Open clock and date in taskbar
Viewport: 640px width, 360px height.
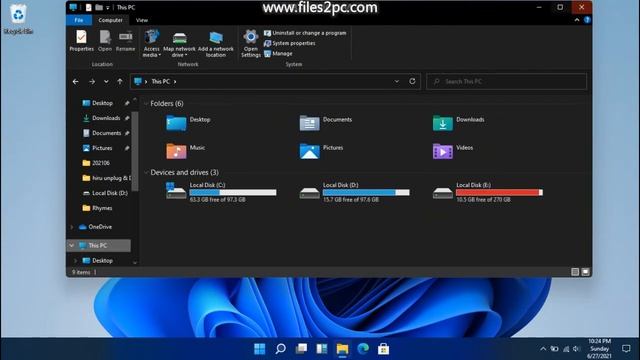click(600, 349)
